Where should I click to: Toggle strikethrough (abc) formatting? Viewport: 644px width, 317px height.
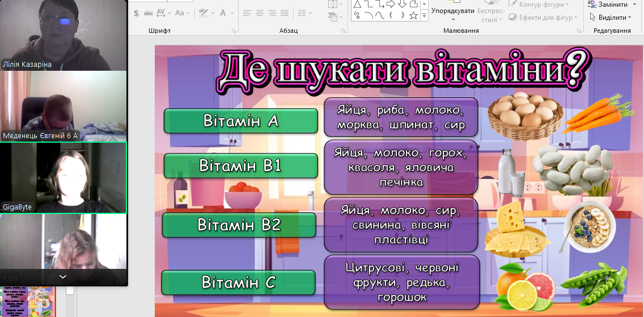pos(149,13)
